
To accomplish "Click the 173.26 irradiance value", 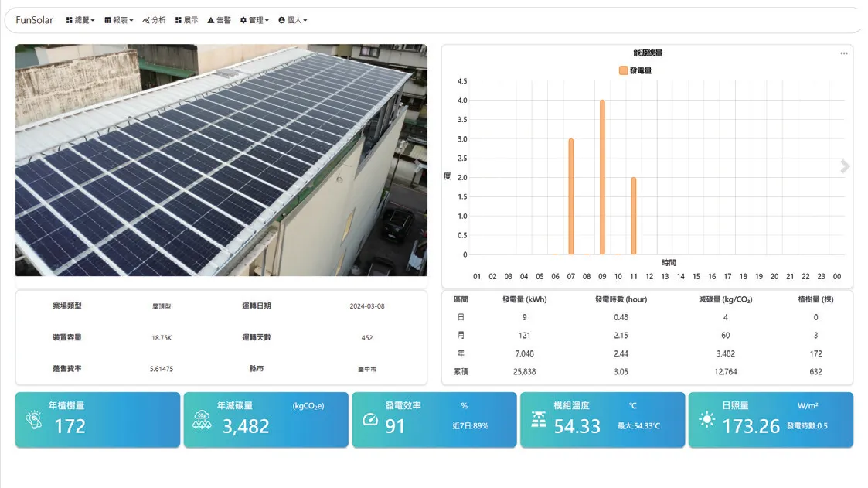I will coord(751,426).
